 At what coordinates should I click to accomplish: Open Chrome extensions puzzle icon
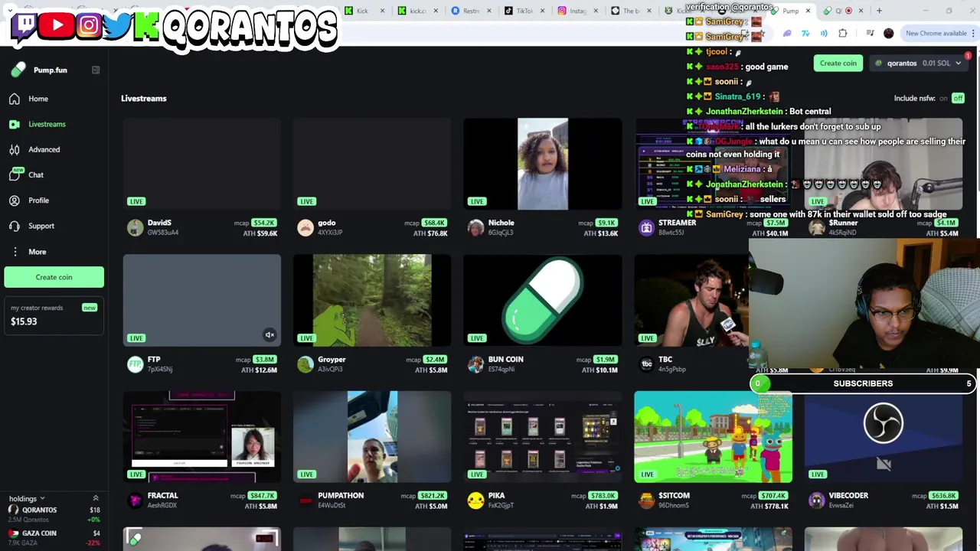[843, 33]
